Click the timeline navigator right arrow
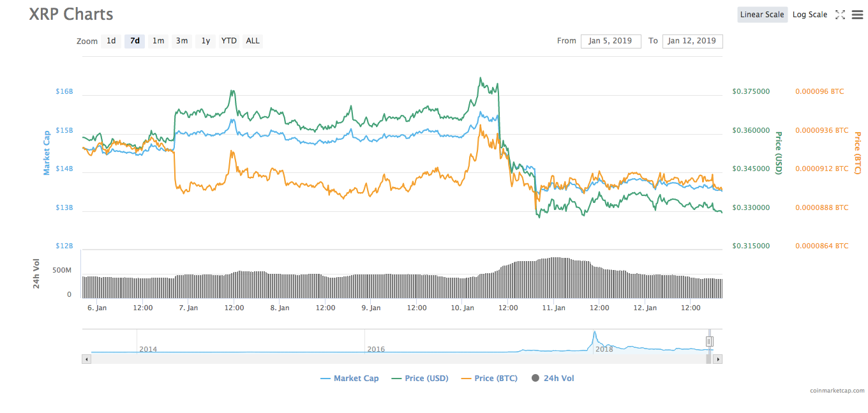 coord(717,359)
